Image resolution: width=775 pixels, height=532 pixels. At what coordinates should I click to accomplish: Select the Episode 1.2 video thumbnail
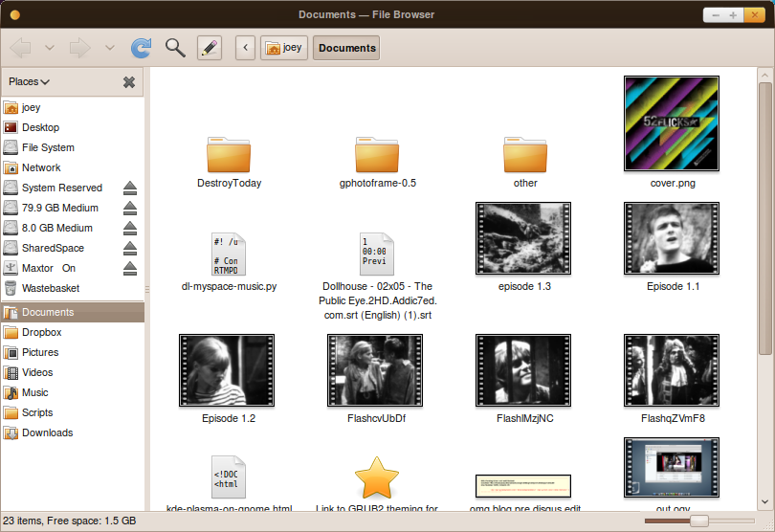pyautogui.click(x=227, y=370)
